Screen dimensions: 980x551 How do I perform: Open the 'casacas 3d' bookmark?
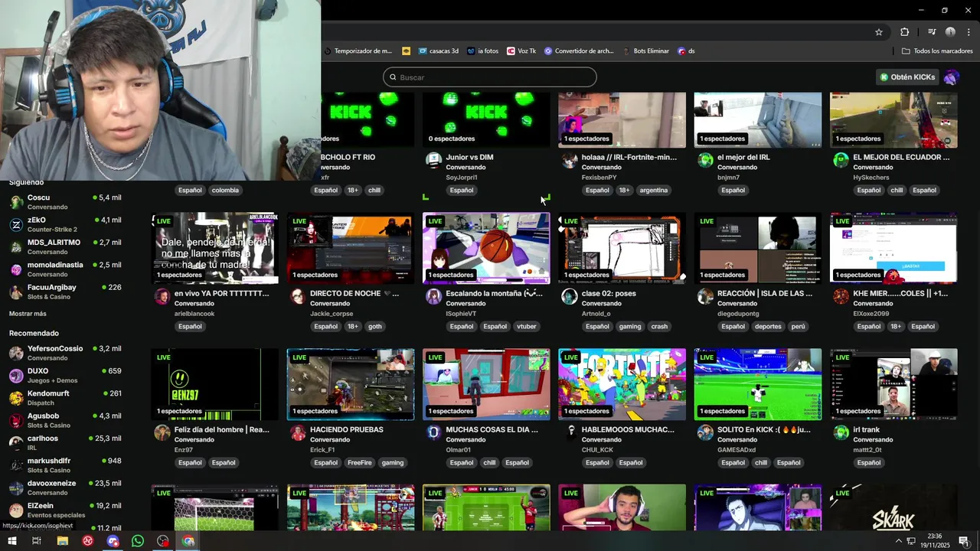439,51
